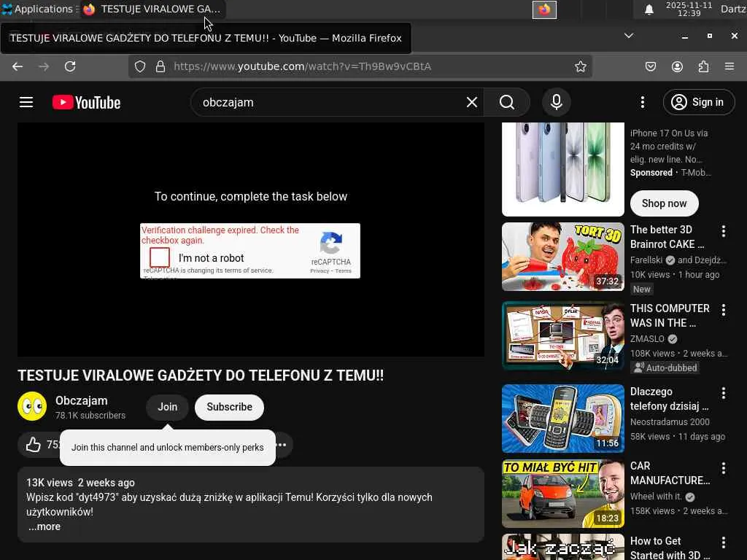This screenshot has height=560, width=747.
Task: Open the Obczajam channel avatar
Action: point(32,407)
